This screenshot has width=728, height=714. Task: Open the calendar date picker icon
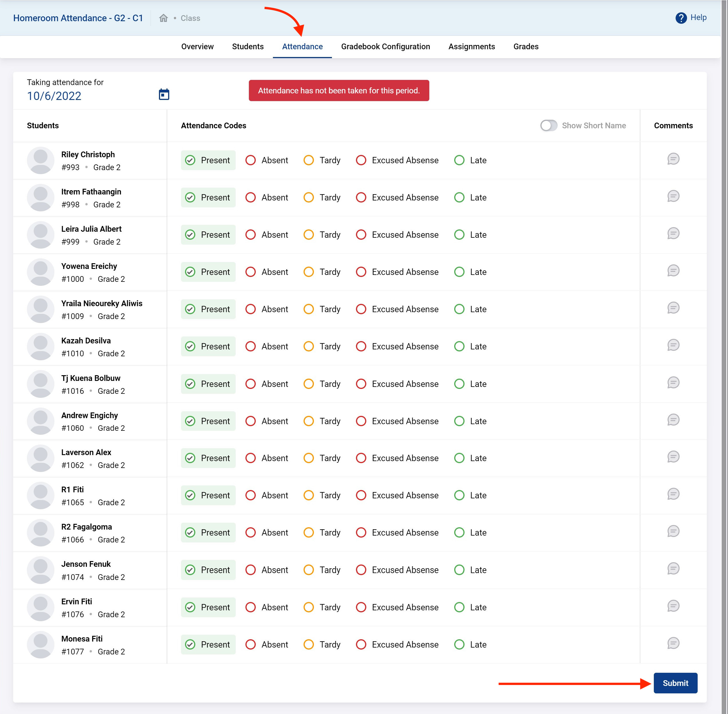coord(164,95)
